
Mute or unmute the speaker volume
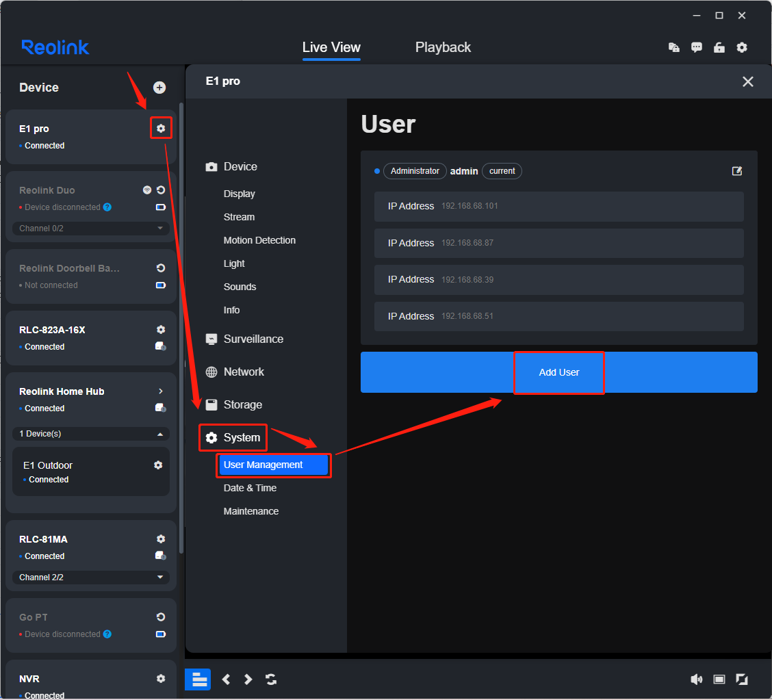coord(696,680)
